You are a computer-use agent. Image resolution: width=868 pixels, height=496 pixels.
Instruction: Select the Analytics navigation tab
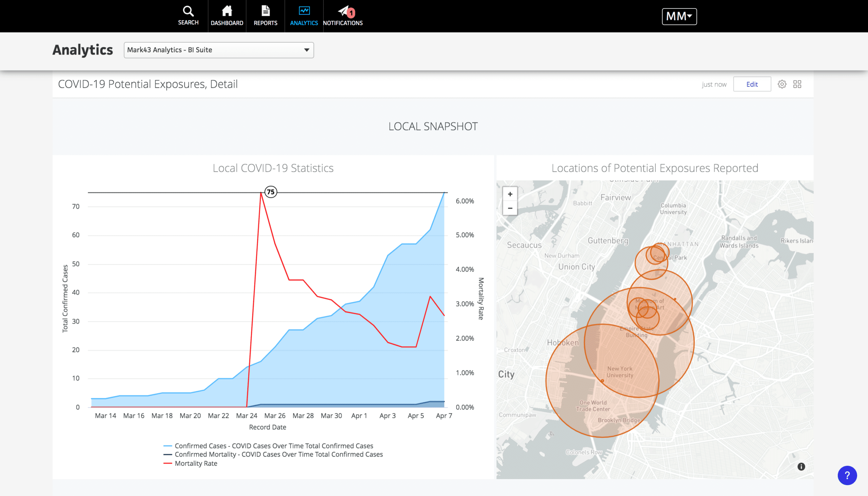[304, 16]
